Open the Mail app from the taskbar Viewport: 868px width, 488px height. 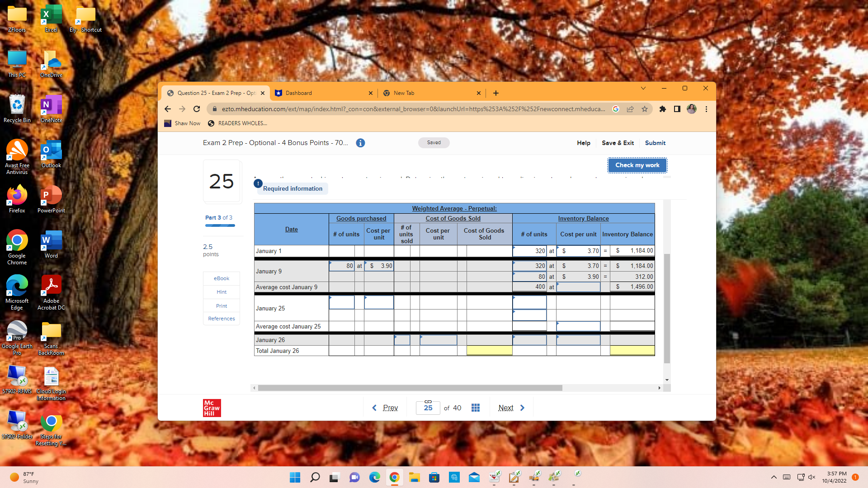coord(474,477)
